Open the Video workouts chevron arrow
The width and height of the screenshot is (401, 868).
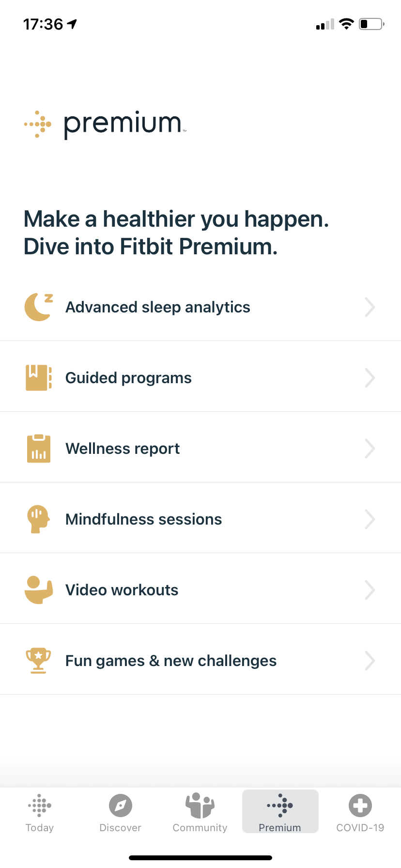point(370,590)
